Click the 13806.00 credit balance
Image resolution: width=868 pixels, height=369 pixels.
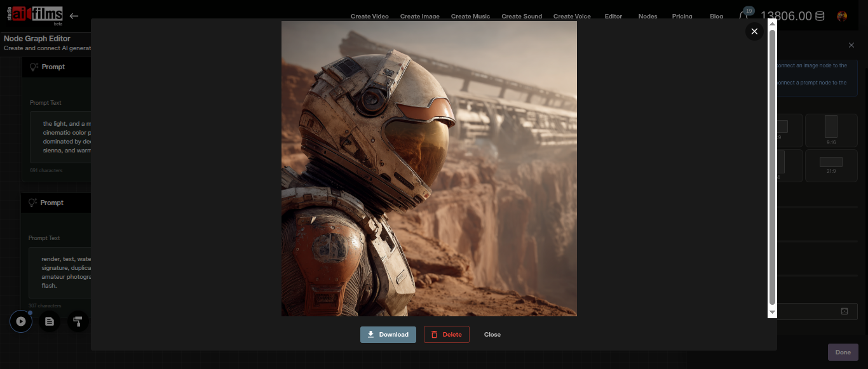click(787, 17)
